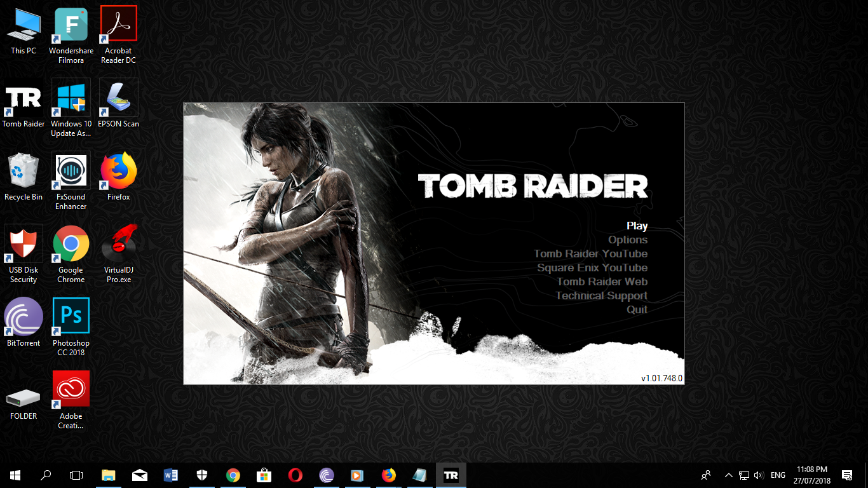This screenshot has width=868, height=488.
Task: Select the FxSound Enhancer shortcut
Action: pyautogui.click(x=71, y=181)
